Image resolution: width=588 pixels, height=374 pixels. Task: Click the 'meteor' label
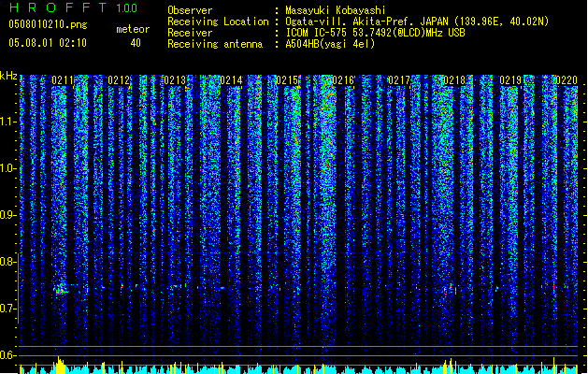[133, 29]
